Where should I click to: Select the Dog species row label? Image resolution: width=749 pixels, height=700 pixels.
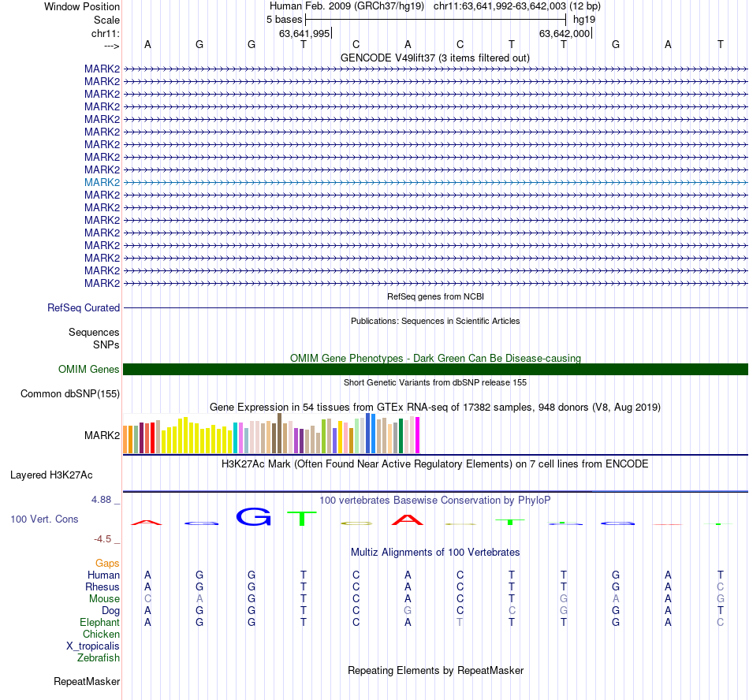(110, 611)
